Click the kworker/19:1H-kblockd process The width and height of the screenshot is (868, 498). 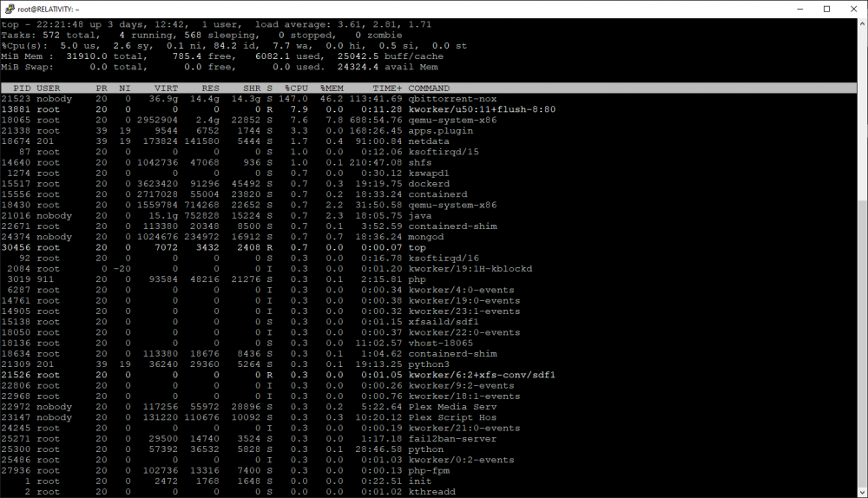[470, 269]
